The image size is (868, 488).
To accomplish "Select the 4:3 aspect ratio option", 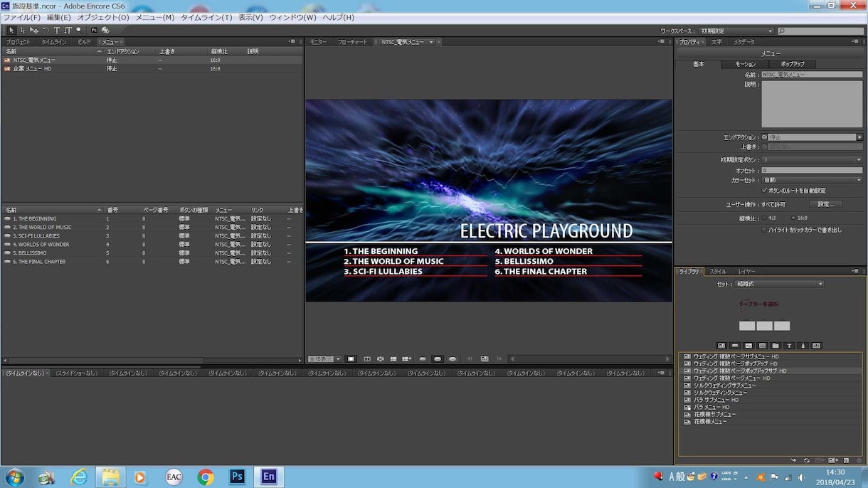I will (x=765, y=218).
